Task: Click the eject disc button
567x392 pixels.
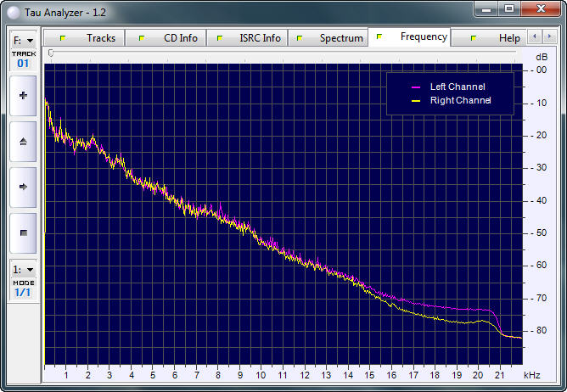Action: [x=23, y=142]
